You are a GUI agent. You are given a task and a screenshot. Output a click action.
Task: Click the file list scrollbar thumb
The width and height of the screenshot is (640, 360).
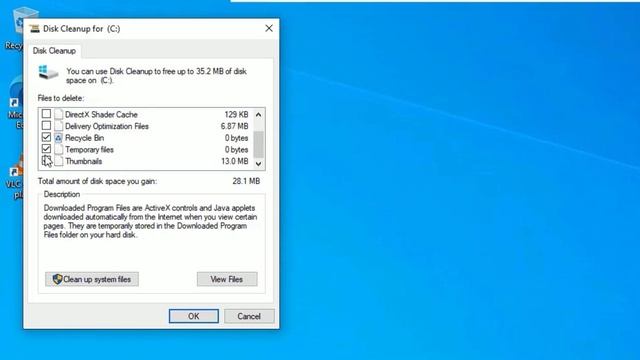pyautogui.click(x=258, y=144)
